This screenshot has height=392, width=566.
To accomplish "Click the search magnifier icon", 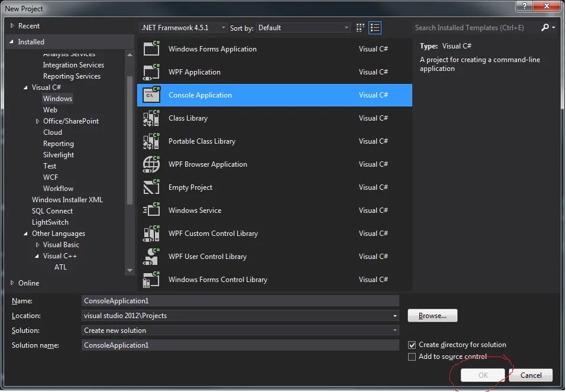I will click(545, 27).
